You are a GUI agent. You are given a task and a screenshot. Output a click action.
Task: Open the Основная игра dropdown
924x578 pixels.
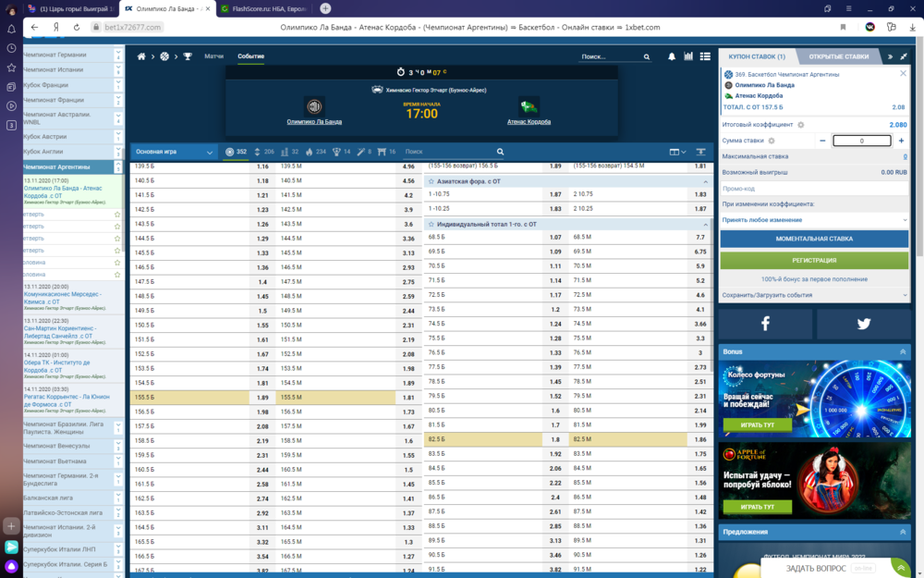174,152
